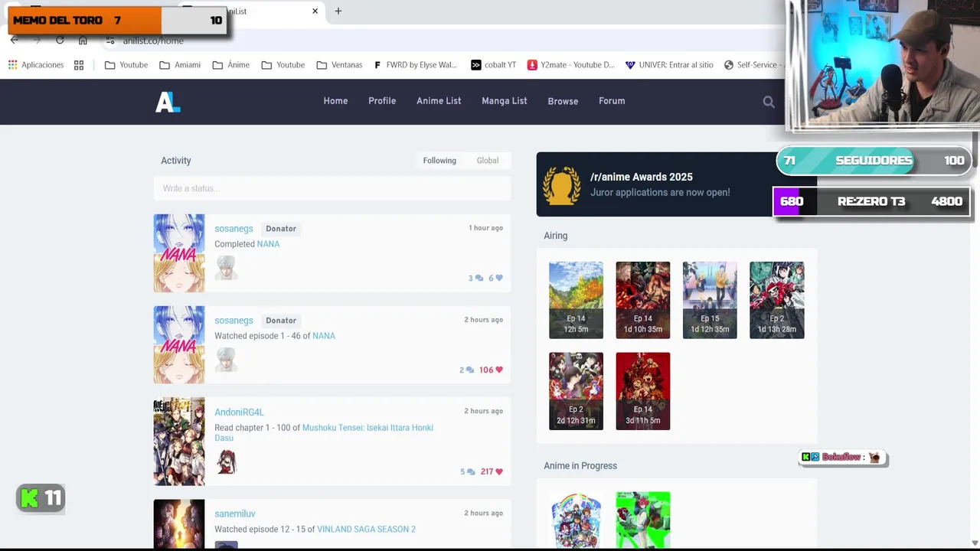Open first Anime in Progress cover
The height and width of the screenshot is (551, 980).
(x=576, y=520)
